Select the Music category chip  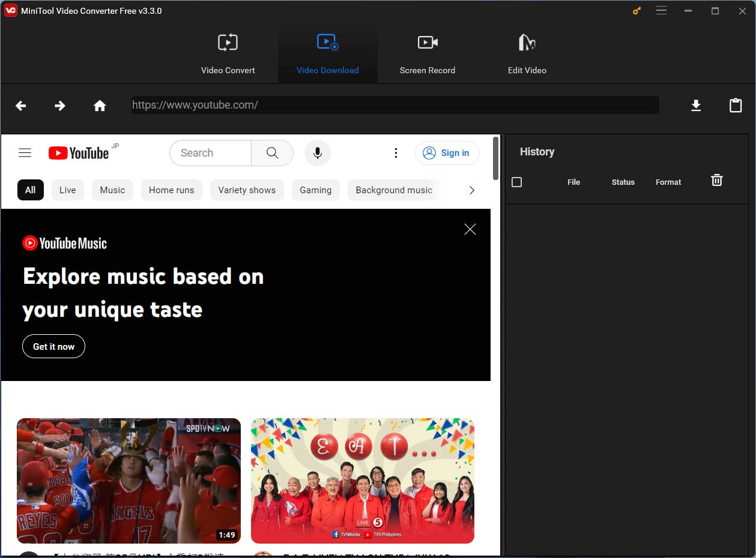tap(112, 190)
